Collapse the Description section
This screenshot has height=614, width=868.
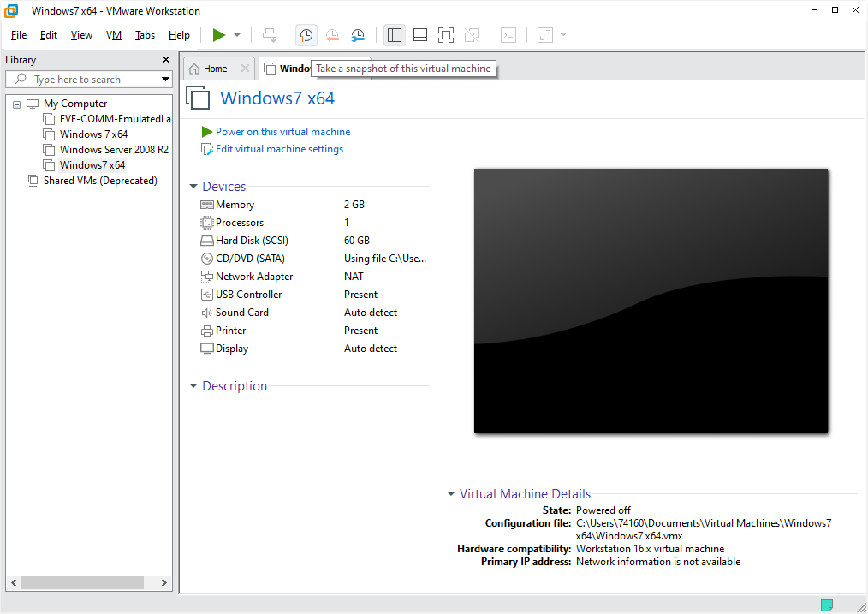193,386
